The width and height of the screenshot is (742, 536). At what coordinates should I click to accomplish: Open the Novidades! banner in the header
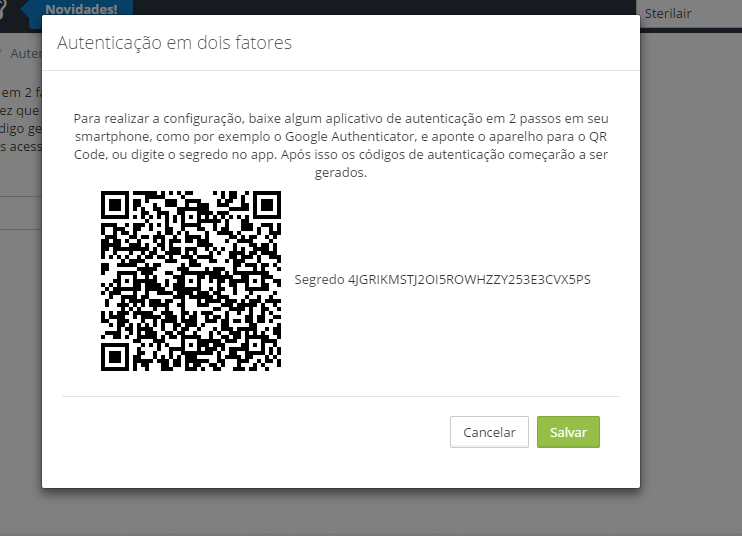(81, 9)
